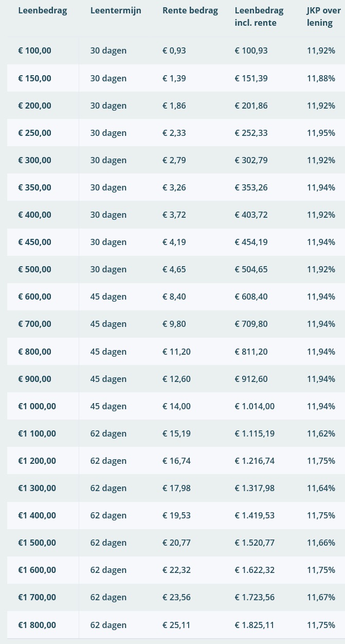Click the 11,88% JKP value

tap(321, 78)
